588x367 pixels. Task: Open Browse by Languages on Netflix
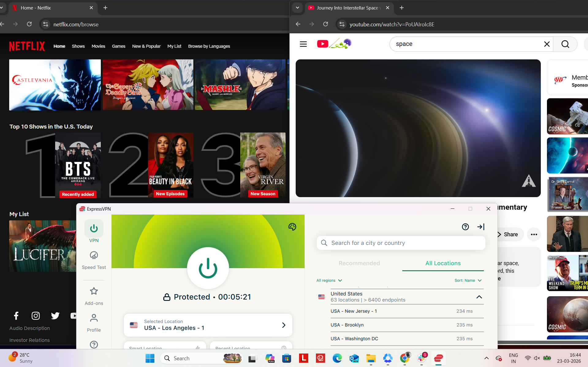[x=209, y=46]
